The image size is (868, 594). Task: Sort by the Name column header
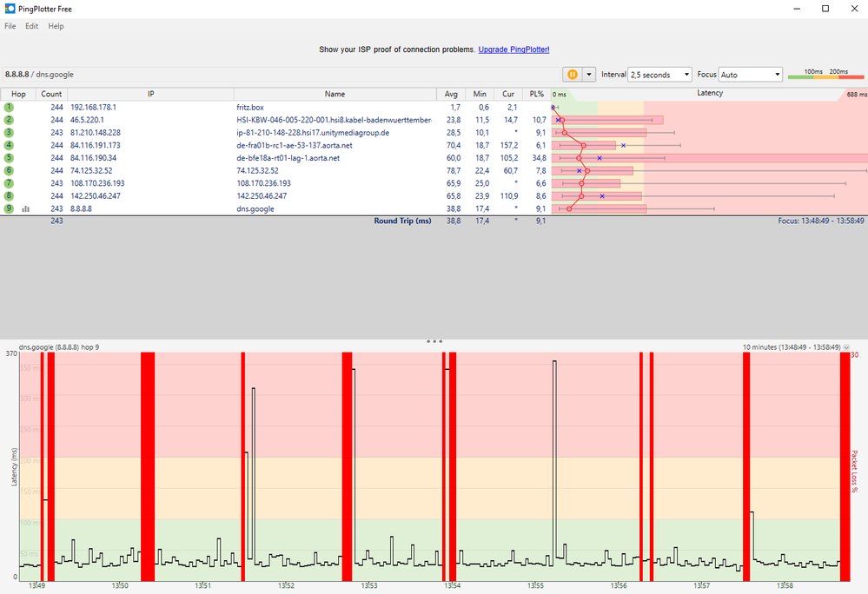(x=335, y=94)
